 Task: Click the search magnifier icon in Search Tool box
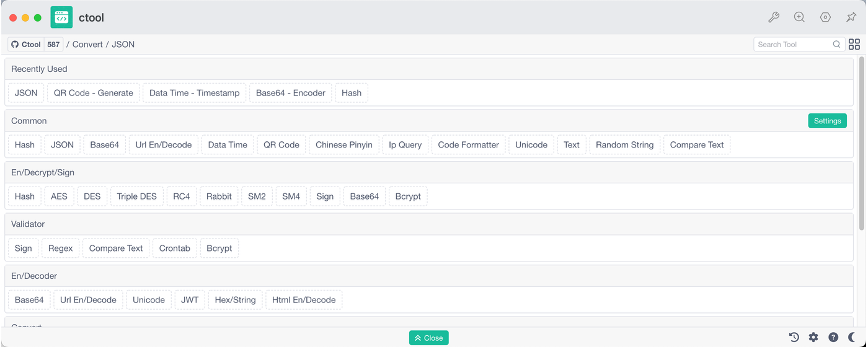(836, 44)
